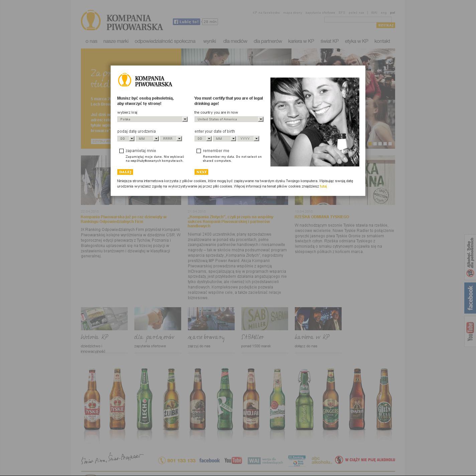Select the Tyskie Klasyczne beer bottle
Image resolution: width=476 pixels, height=476 pixels.
(117, 399)
